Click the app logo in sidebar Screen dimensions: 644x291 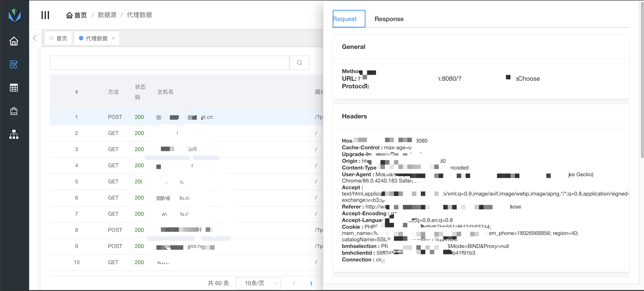tap(15, 15)
